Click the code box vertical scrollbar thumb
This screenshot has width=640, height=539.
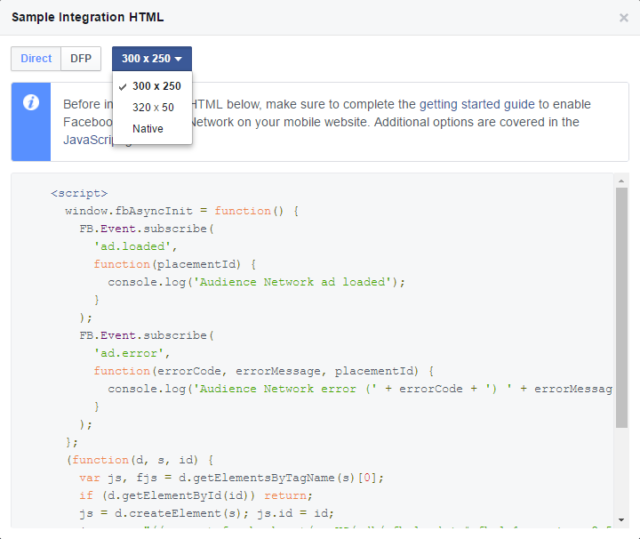(x=621, y=308)
